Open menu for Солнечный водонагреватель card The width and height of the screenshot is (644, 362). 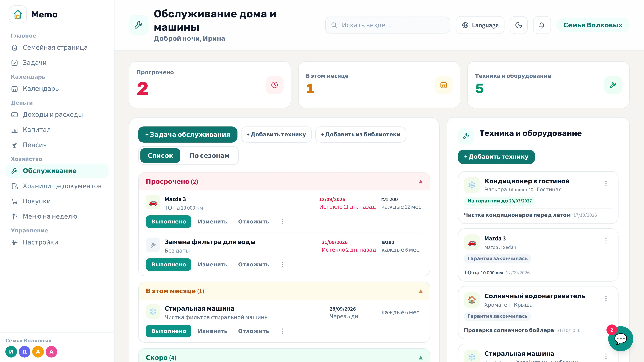(x=606, y=299)
